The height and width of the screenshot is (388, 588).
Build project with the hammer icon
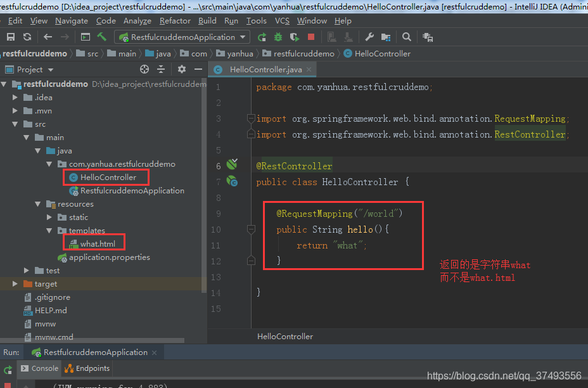tap(101, 37)
